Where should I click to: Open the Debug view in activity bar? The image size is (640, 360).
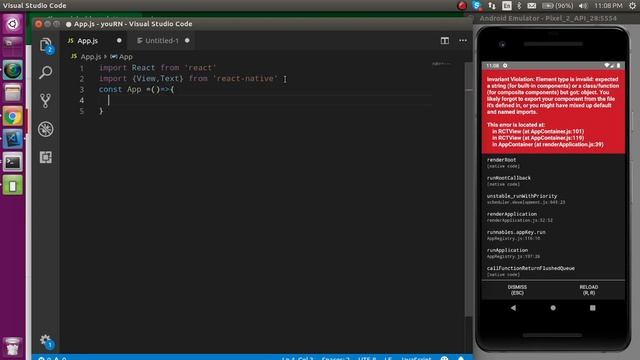[x=46, y=129]
